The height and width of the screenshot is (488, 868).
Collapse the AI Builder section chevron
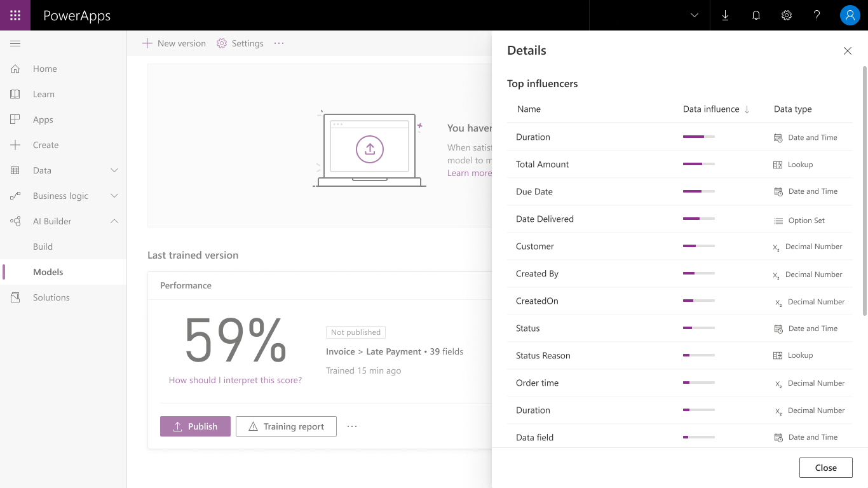(114, 221)
